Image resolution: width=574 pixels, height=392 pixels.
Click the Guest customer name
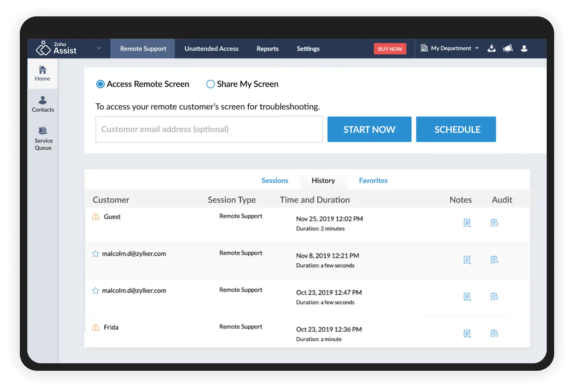pyautogui.click(x=112, y=217)
